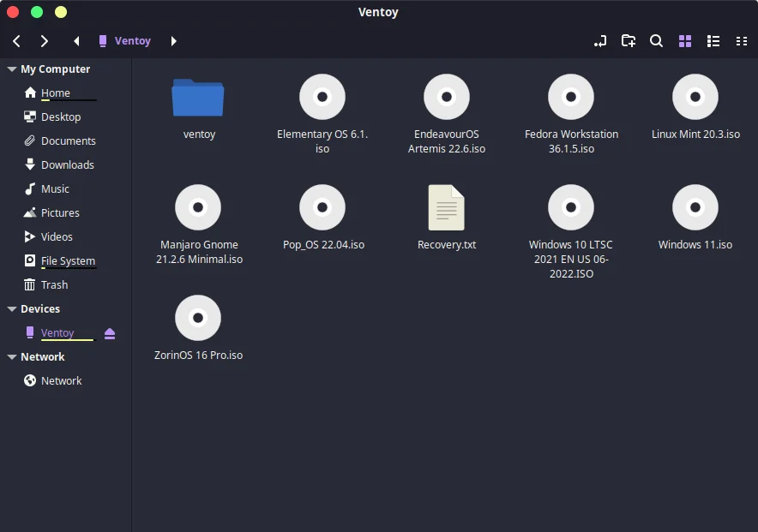This screenshot has height=532, width=758.
Task: Select the Pop_OS 22.04.iso disc icon
Action: (x=322, y=207)
